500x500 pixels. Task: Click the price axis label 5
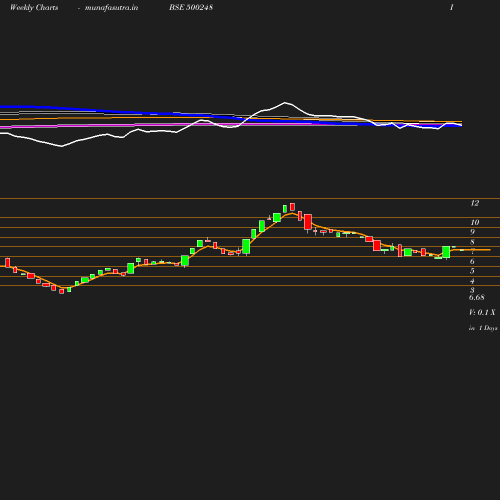(472, 271)
